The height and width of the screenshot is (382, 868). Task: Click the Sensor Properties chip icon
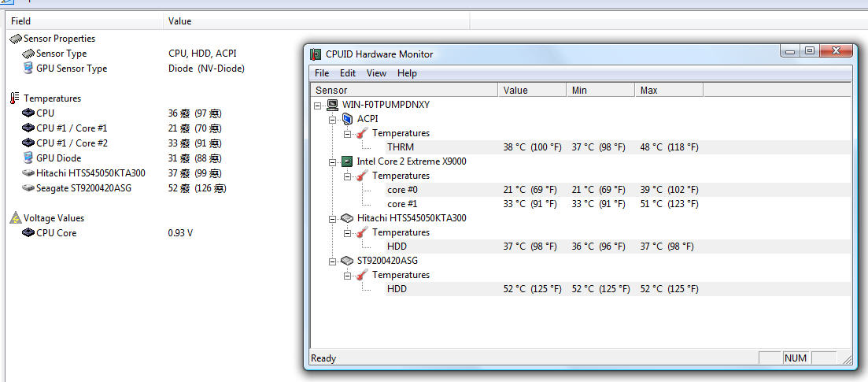coord(16,39)
